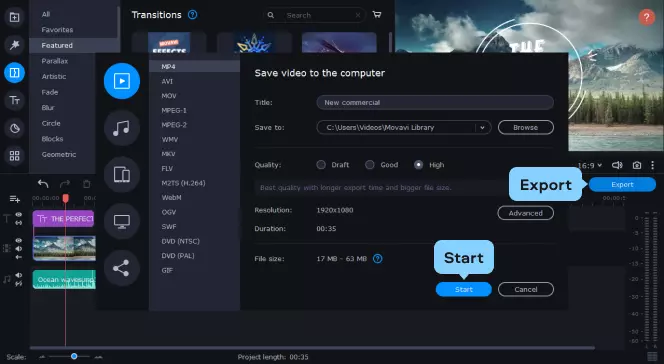
Task: Adjust the timeline Scale slider handle
Action: pyautogui.click(x=74, y=356)
